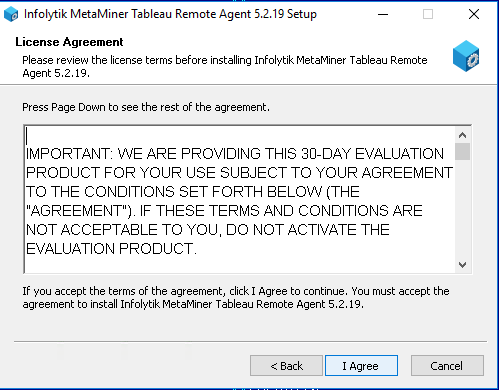Go to previous step with Back button
This screenshot has width=499, height=390.
(286, 366)
